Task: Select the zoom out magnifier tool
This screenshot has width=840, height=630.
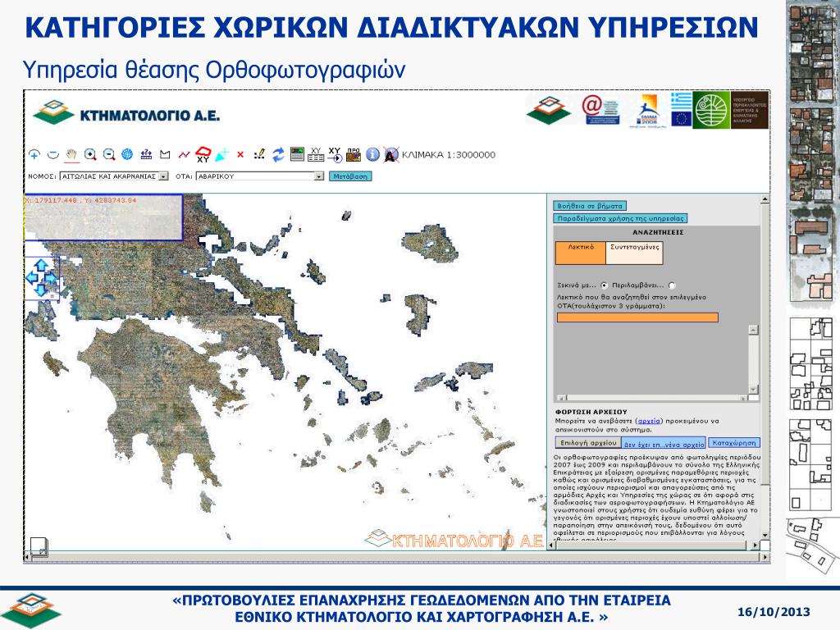Action: pos(109,155)
